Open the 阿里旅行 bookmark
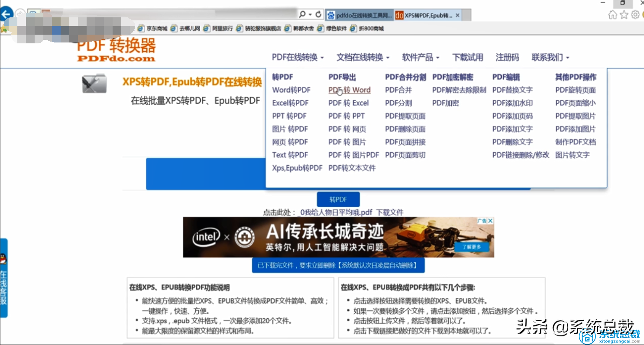 [x=218, y=29]
